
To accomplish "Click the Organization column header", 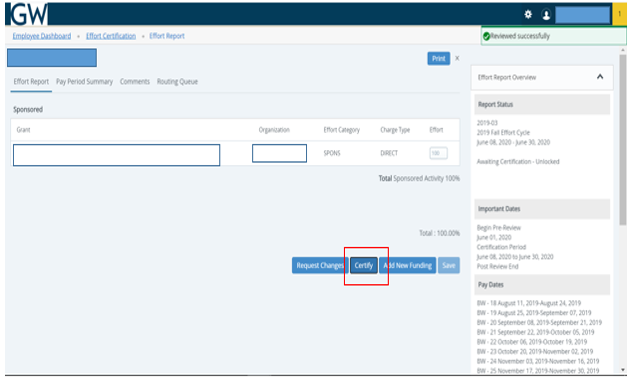I will 274,130.
